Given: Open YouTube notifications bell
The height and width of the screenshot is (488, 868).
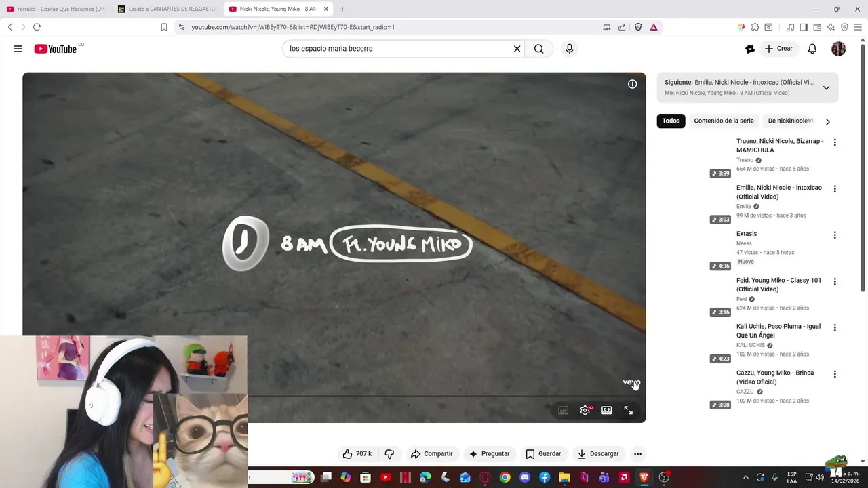Looking at the screenshot, I should click(812, 49).
